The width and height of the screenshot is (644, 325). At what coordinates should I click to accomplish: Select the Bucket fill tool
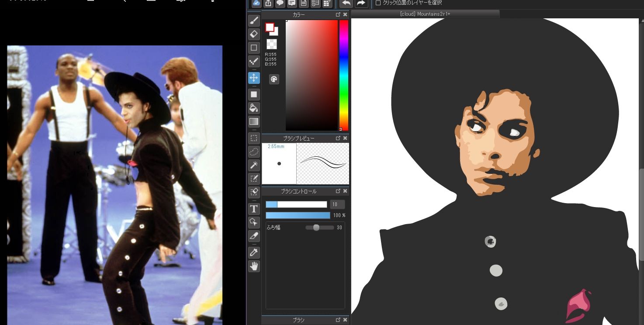click(x=254, y=108)
